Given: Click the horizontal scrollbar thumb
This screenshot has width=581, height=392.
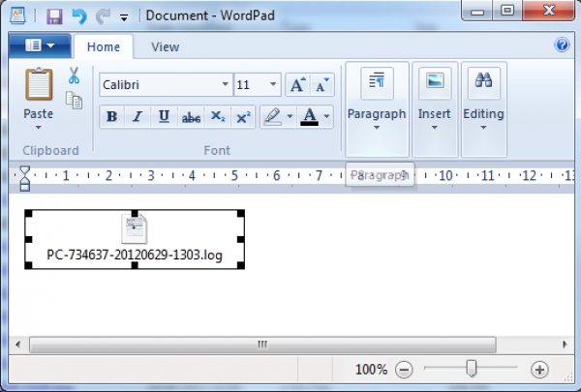Looking at the screenshot, I should [x=262, y=345].
